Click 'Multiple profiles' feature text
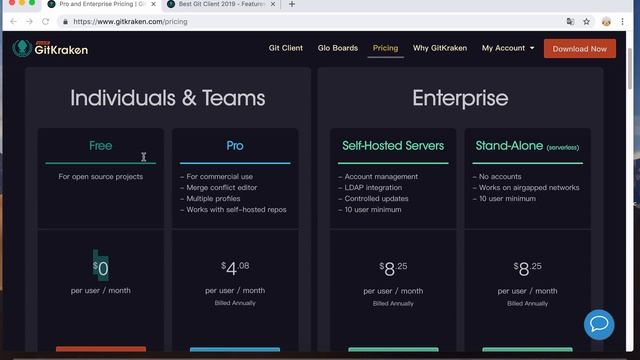The image size is (640, 360). pyautogui.click(x=213, y=199)
